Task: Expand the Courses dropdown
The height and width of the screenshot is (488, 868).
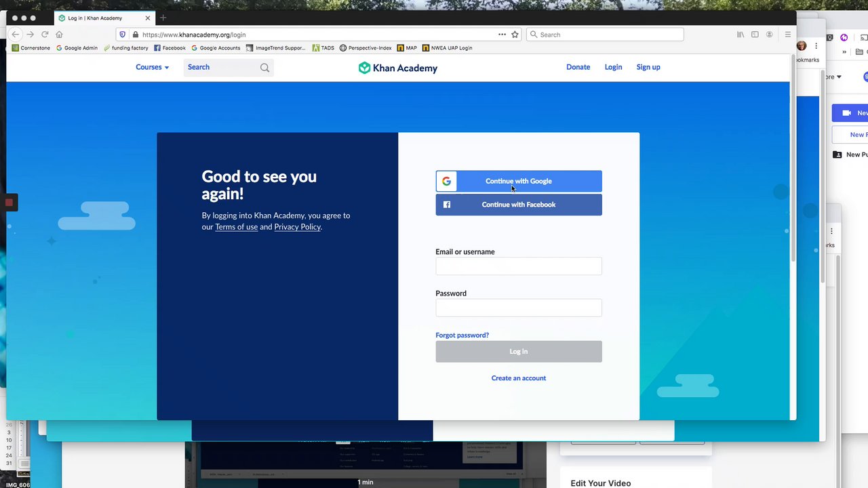Action: 152,67
